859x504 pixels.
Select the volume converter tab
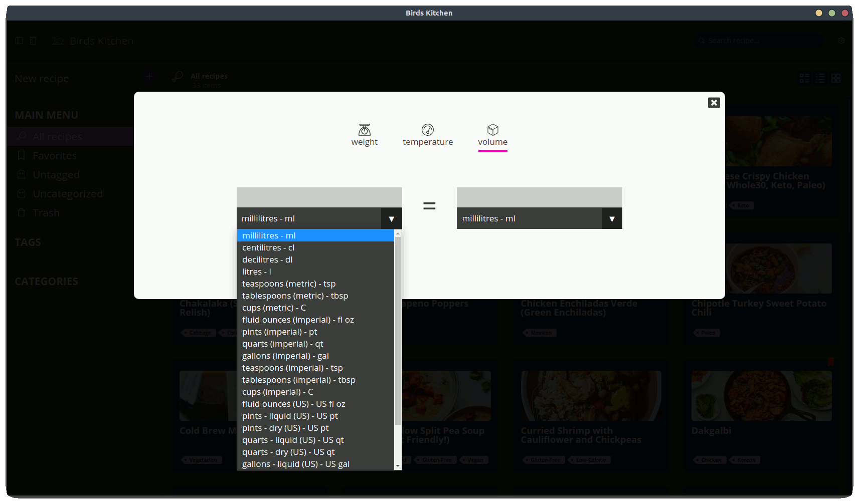point(493,136)
